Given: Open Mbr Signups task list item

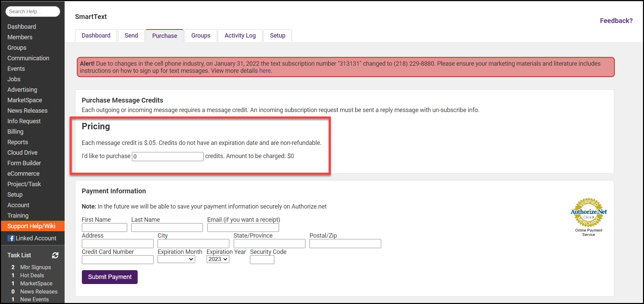Looking at the screenshot, I should click(x=36, y=267).
